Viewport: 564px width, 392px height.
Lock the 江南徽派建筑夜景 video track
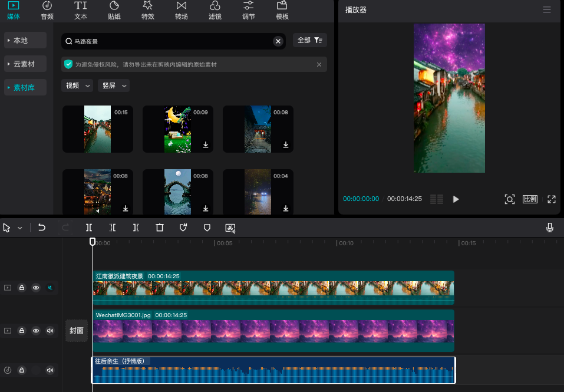pos(22,288)
